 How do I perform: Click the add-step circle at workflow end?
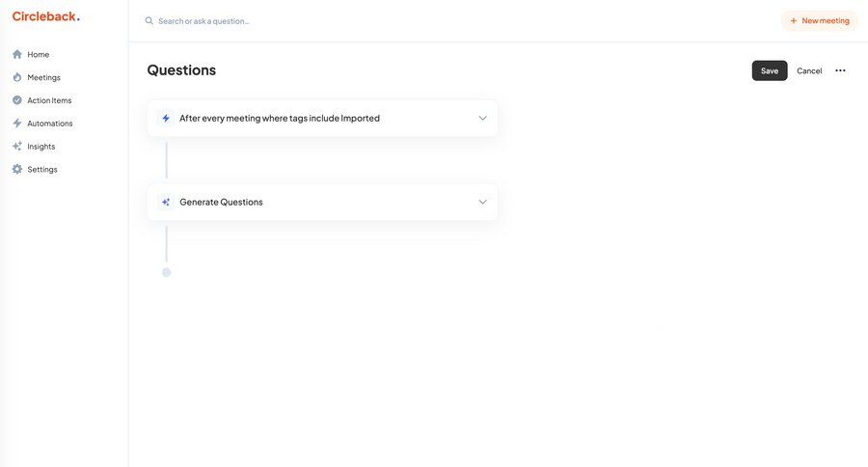pyautogui.click(x=166, y=273)
